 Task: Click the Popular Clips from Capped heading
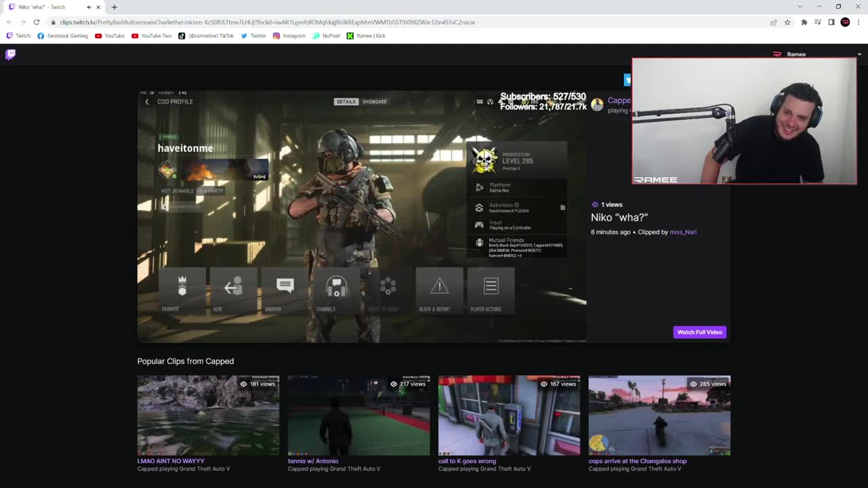(186, 361)
